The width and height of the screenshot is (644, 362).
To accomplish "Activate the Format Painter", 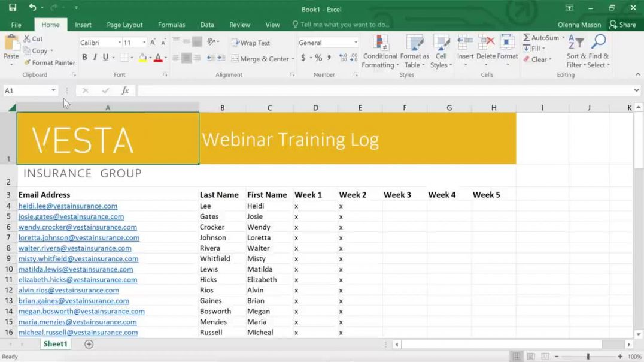I will [49, 62].
